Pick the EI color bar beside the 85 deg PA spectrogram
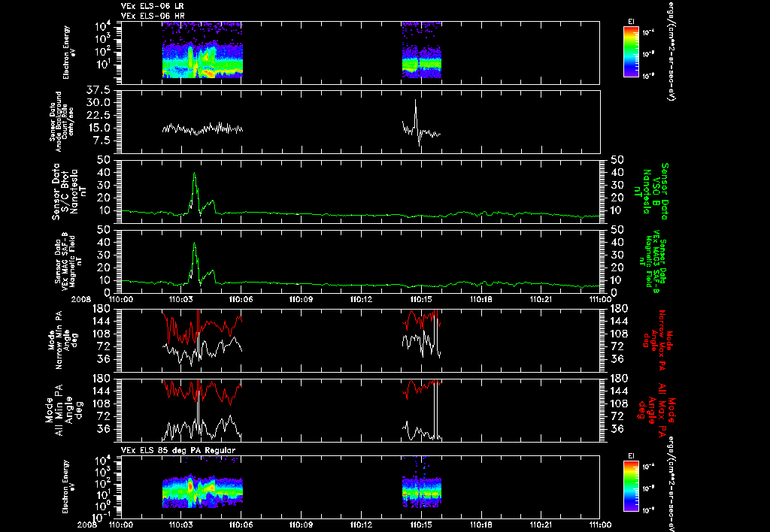The image size is (770, 532). click(631, 486)
